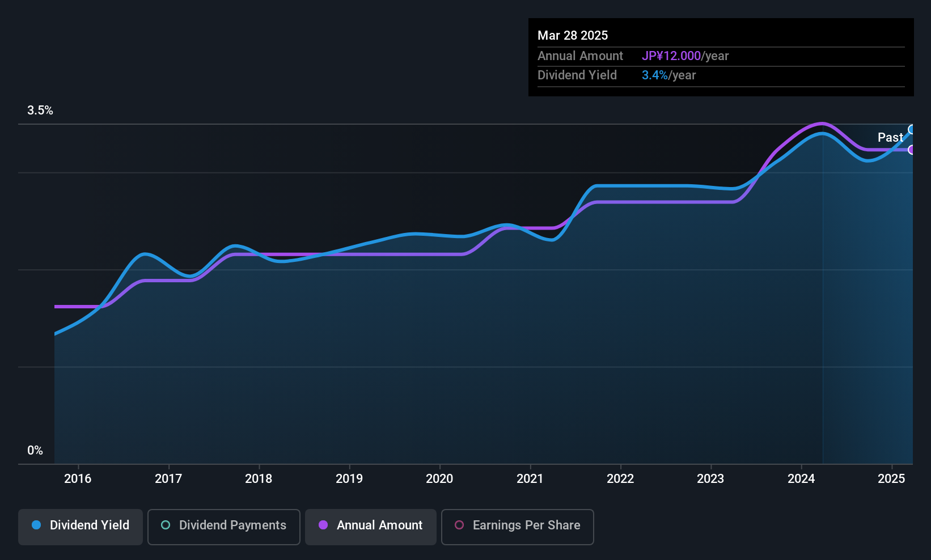Select the 2024 x-axis label
Viewport: 931px width, 560px height.
pos(801,478)
